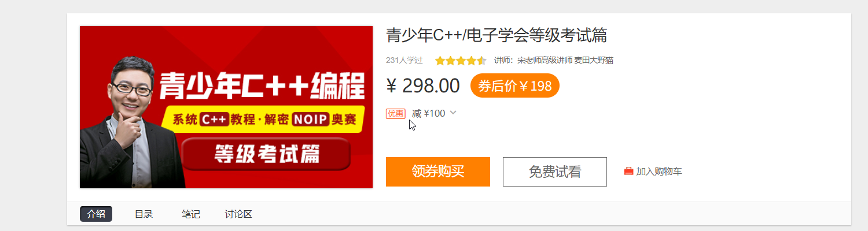The width and height of the screenshot is (868, 231).
Task: Click the orange 领券购买 button
Action: tap(438, 172)
